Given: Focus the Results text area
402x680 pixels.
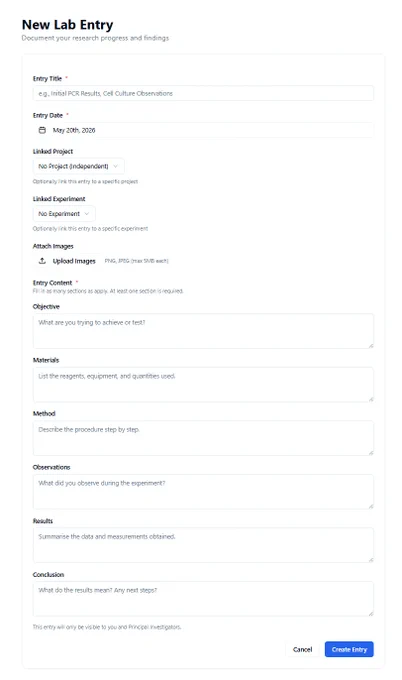Looking at the screenshot, I should [203, 545].
